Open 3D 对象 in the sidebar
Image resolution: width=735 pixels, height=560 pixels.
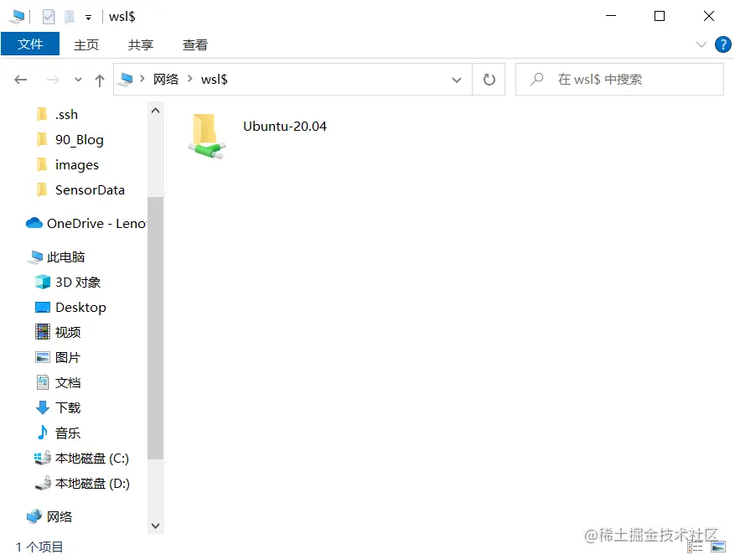(77, 282)
